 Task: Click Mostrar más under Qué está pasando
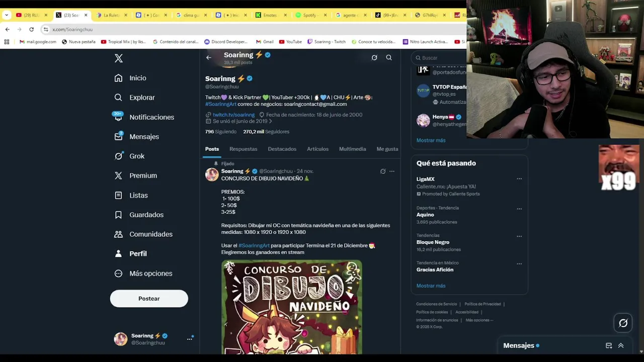[431, 286]
